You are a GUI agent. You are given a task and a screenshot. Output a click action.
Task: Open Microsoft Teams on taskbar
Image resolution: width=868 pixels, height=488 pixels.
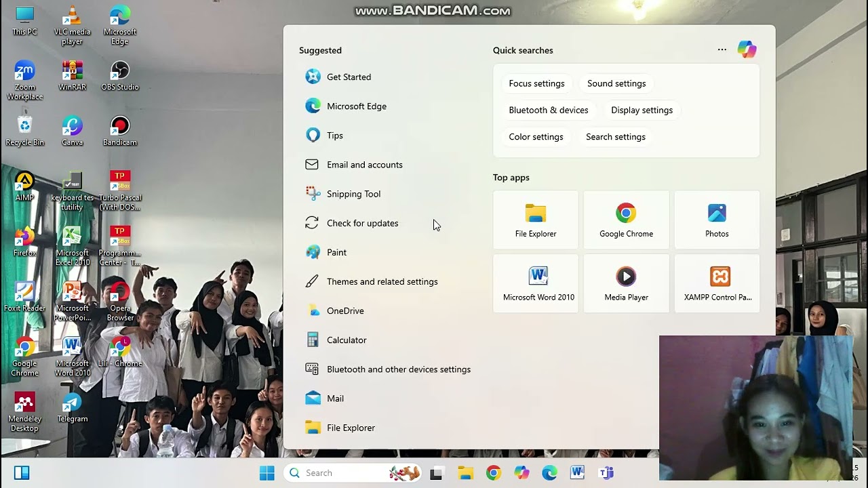pos(606,473)
